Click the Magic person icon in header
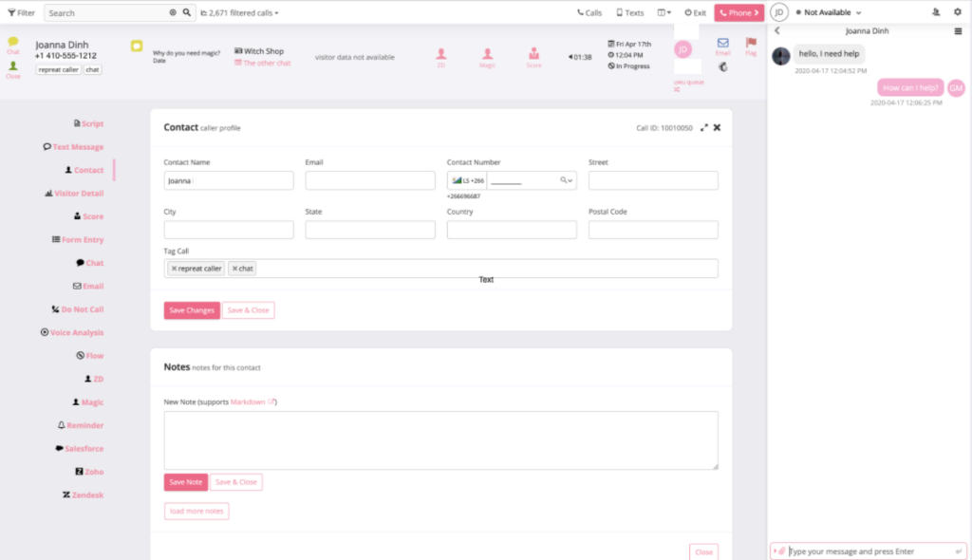This screenshot has width=972, height=560. (x=487, y=55)
